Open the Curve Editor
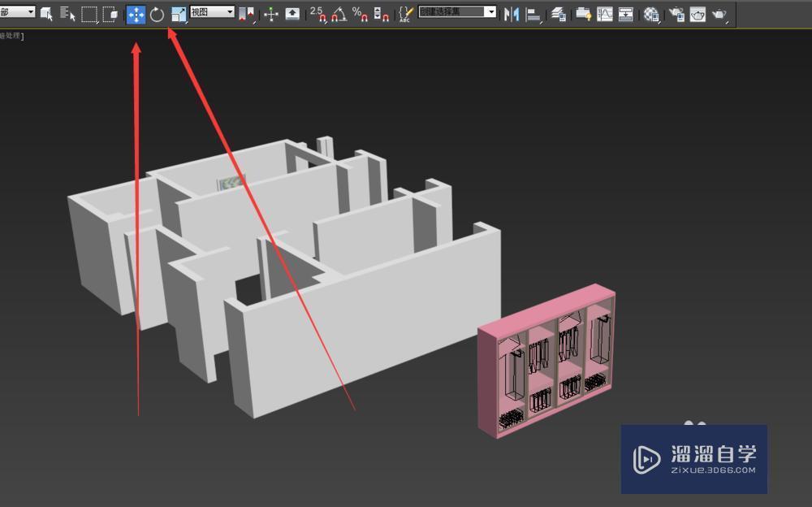 click(605, 14)
